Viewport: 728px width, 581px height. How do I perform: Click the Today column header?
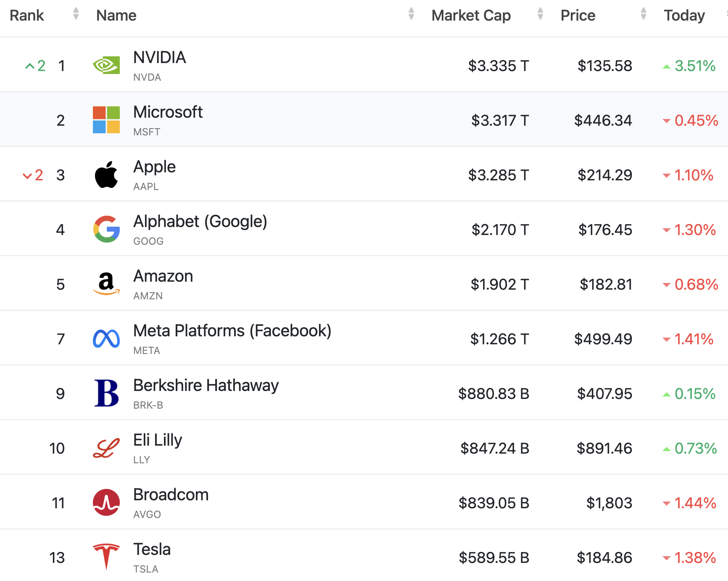click(x=684, y=16)
